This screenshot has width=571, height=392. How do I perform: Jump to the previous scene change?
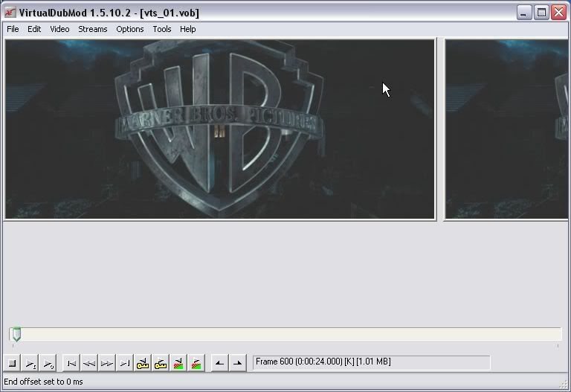(178, 363)
